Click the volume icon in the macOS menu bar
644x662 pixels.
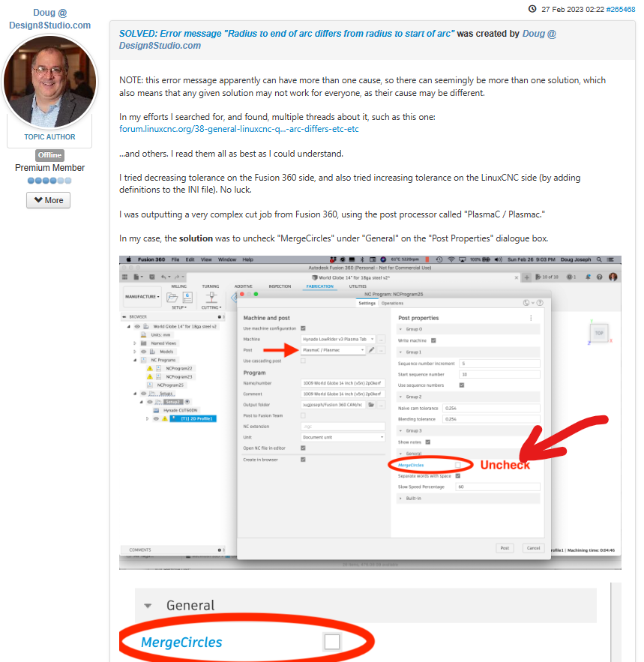coord(499,259)
